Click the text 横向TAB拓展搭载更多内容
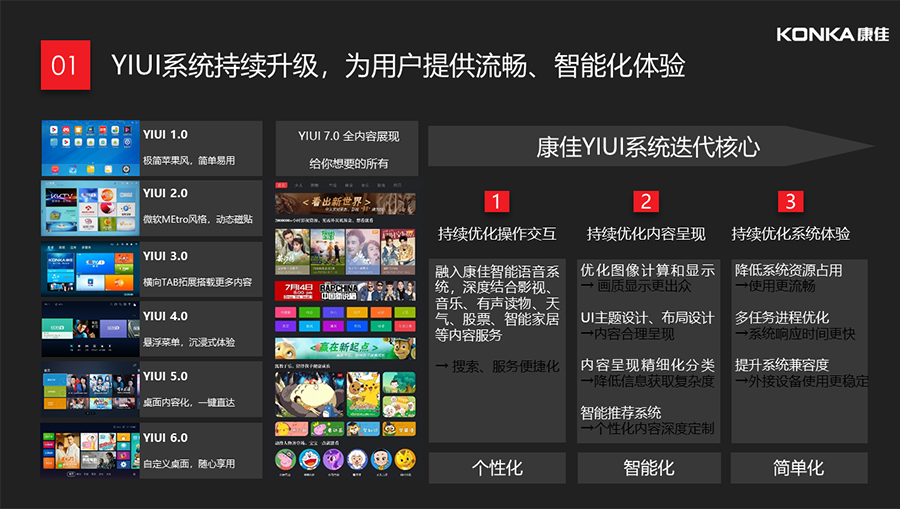 (197, 282)
